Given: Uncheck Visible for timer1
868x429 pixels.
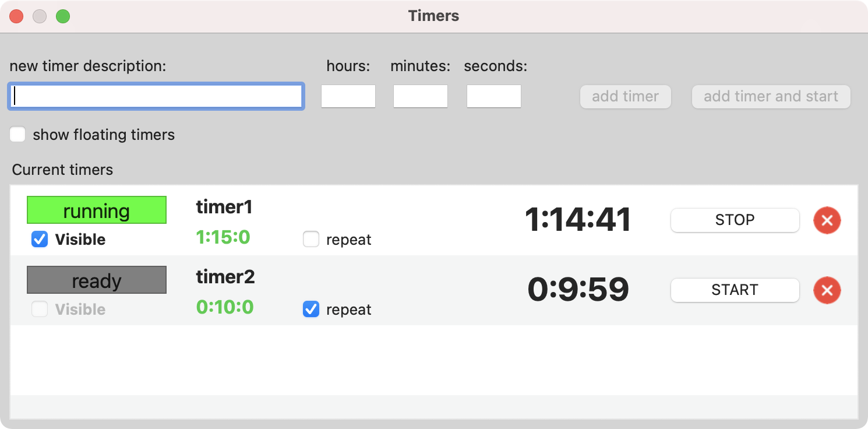Looking at the screenshot, I should click(x=40, y=239).
